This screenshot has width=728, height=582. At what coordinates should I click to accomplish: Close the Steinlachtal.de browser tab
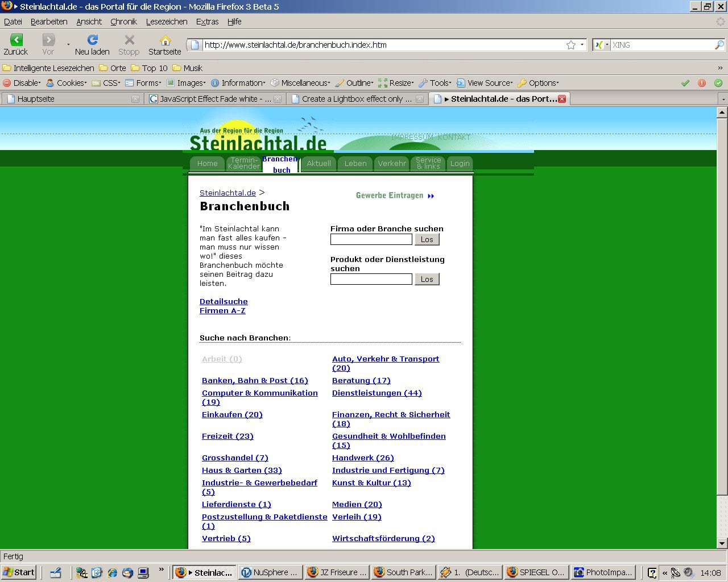(x=562, y=99)
